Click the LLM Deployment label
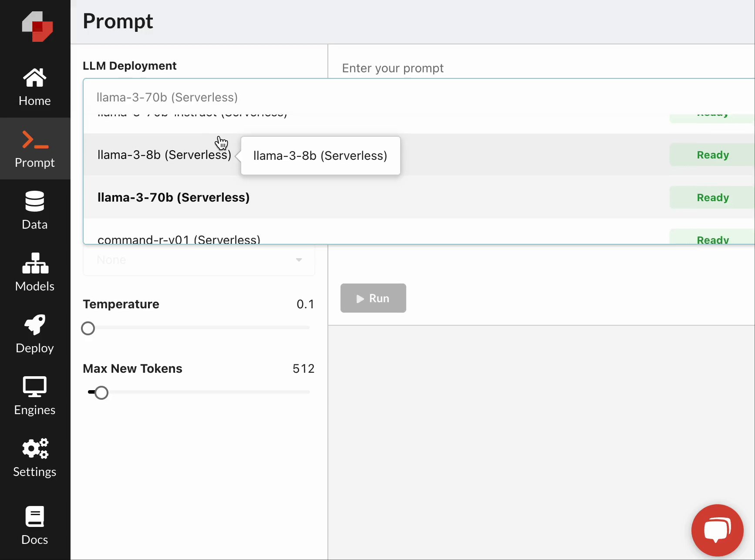755x560 pixels. (130, 66)
